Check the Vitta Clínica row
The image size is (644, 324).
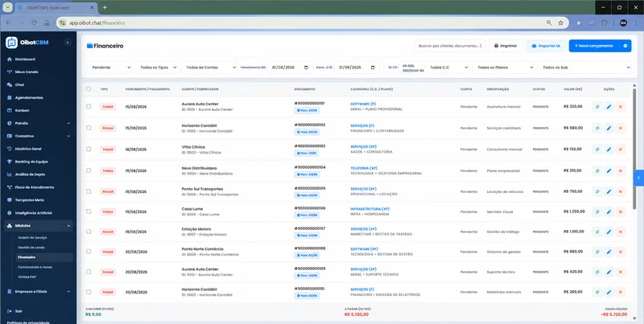pos(89,149)
